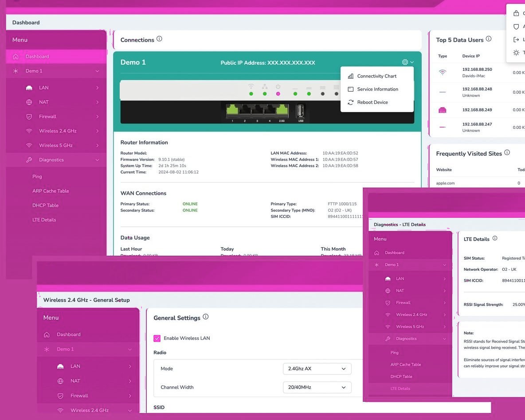
Task: Expand LAN in the Wireless setup window
Action: pos(88,366)
